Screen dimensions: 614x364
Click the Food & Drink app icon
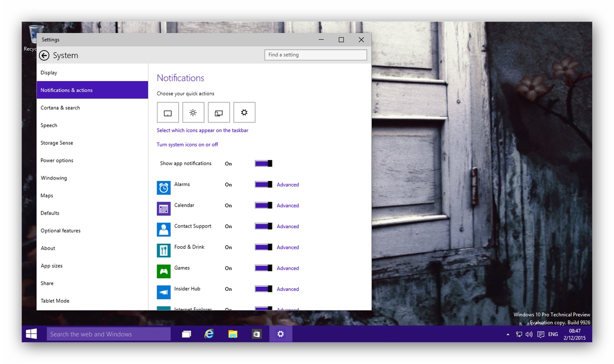(164, 251)
